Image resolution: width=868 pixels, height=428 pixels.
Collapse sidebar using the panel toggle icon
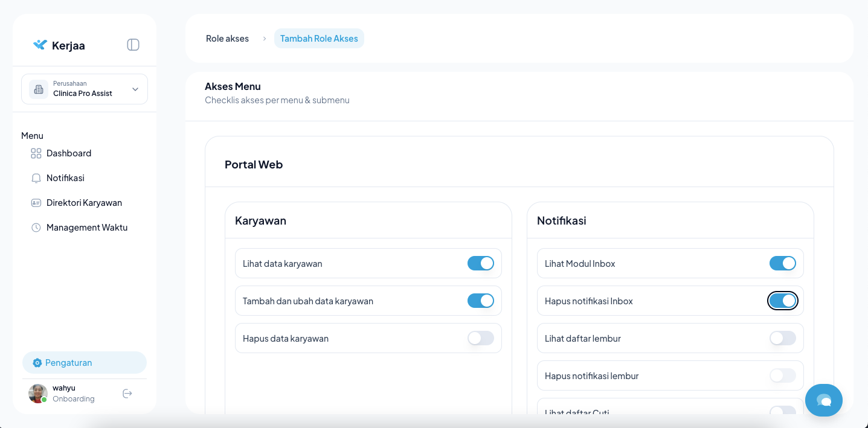click(133, 45)
